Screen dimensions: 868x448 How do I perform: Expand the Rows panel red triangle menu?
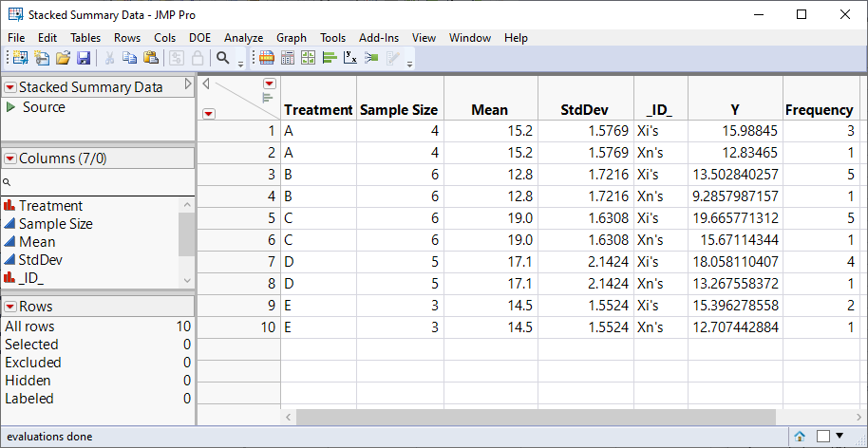point(10,307)
